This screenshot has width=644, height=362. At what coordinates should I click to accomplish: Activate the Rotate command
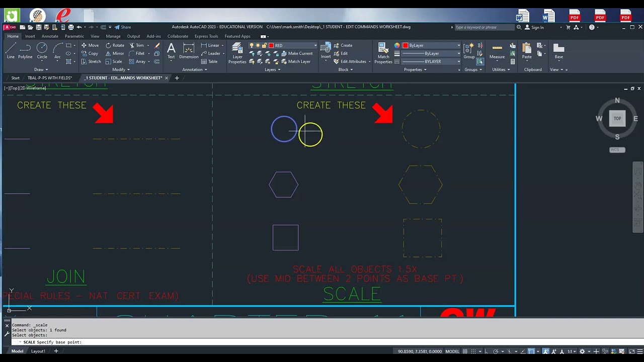point(114,45)
